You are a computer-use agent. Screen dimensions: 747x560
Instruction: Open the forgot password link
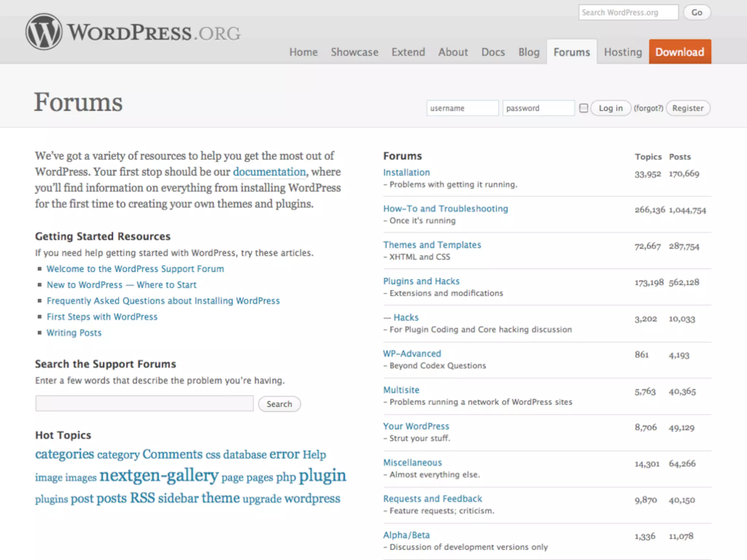coord(648,108)
